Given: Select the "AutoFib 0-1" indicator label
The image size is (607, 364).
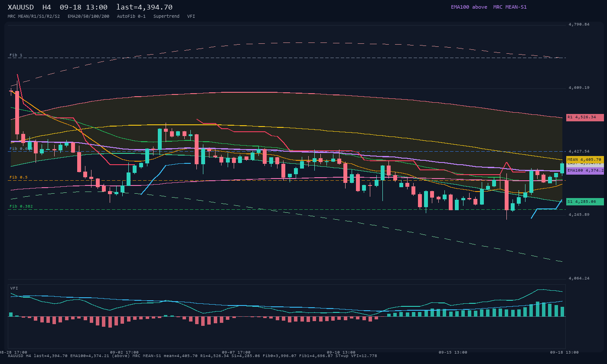Looking at the screenshot, I should 131,16.
